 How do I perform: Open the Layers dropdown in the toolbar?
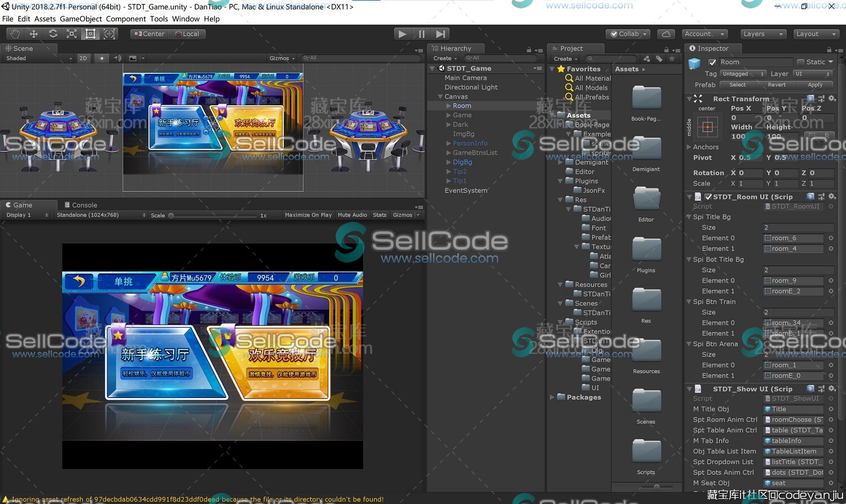click(763, 34)
